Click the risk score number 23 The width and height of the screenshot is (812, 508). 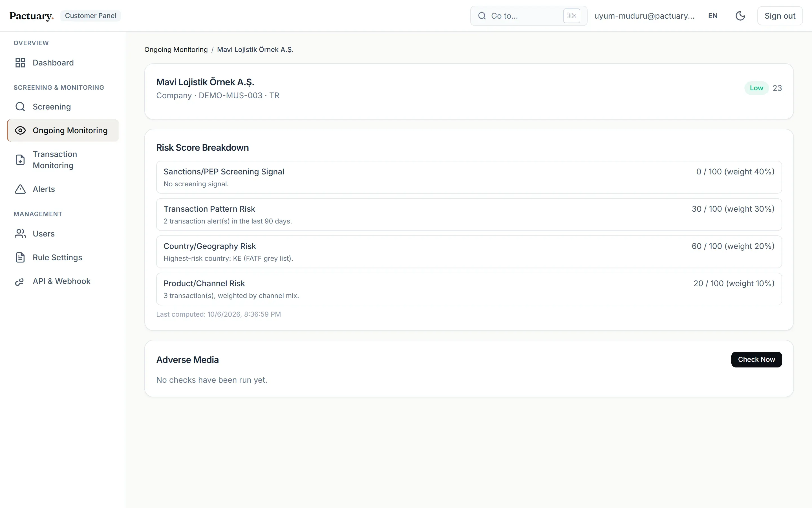tap(777, 88)
